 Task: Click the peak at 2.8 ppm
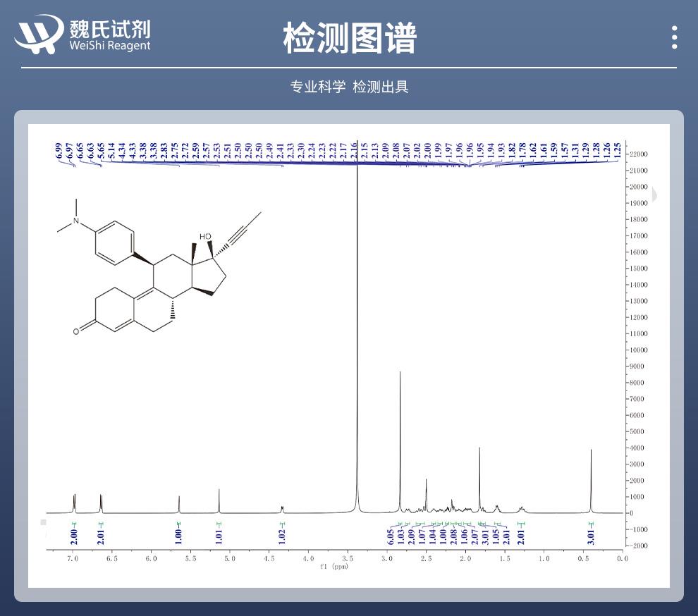tap(400, 423)
